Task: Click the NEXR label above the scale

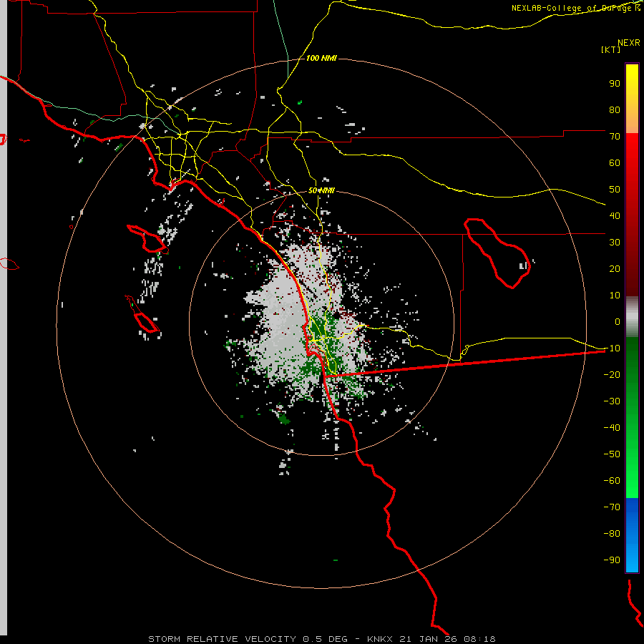Action: coord(629,43)
